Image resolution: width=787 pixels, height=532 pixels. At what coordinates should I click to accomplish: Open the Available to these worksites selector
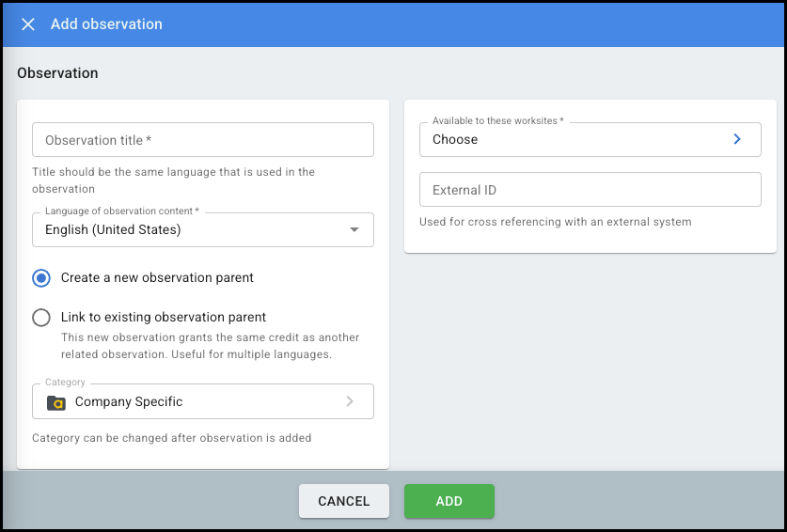pyautogui.click(x=590, y=139)
